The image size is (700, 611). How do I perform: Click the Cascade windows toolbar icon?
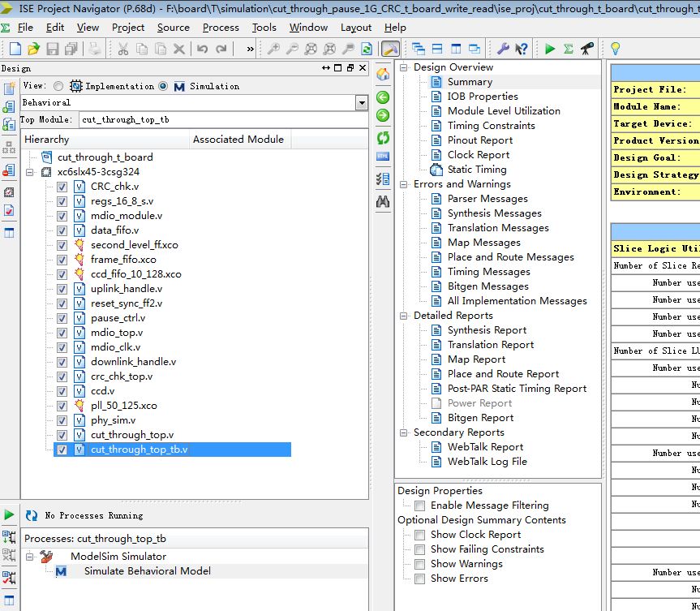419,49
